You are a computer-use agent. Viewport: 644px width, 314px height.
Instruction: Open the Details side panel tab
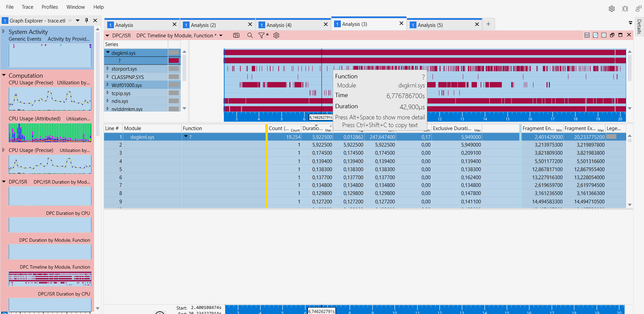coord(639,27)
